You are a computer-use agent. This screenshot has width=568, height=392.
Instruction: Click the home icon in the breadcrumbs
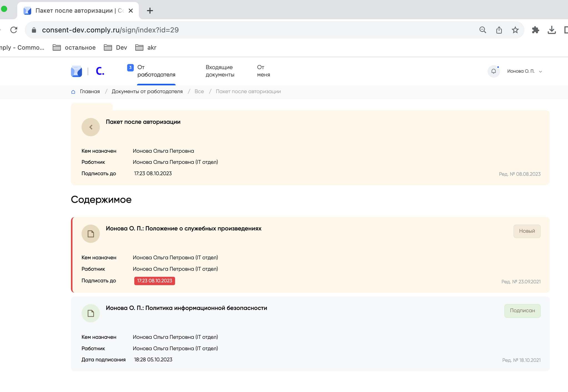pos(73,92)
